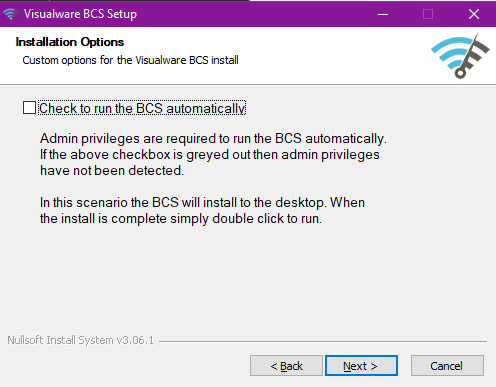Click the 'have not been detected' text line

tap(112, 170)
